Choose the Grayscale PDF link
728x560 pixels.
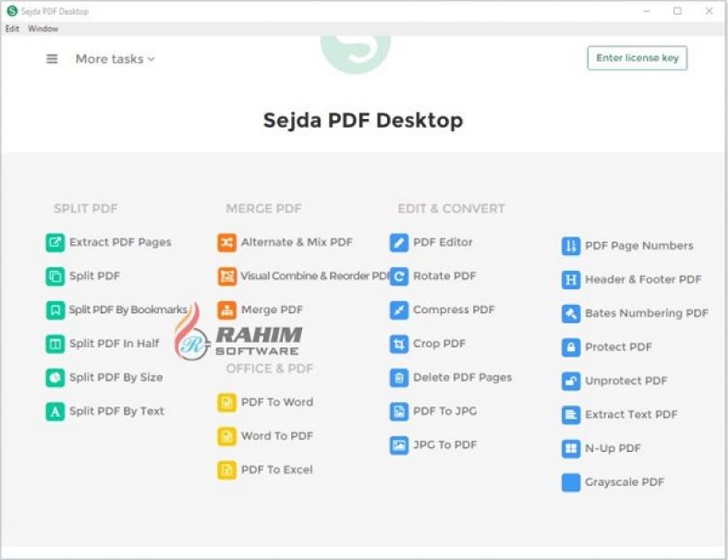[x=624, y=482]
